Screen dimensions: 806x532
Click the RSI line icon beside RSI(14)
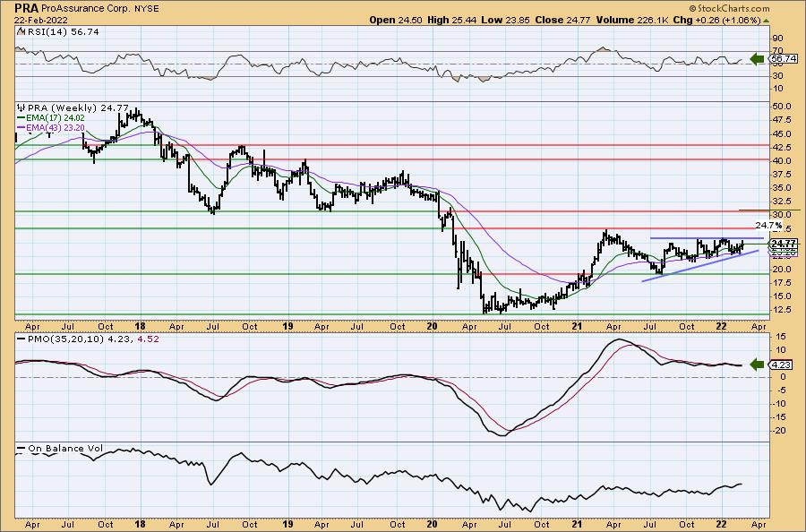point(21,31)
